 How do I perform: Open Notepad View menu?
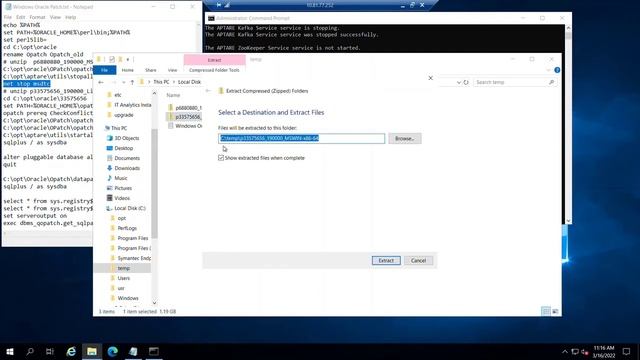click(55, 17)
